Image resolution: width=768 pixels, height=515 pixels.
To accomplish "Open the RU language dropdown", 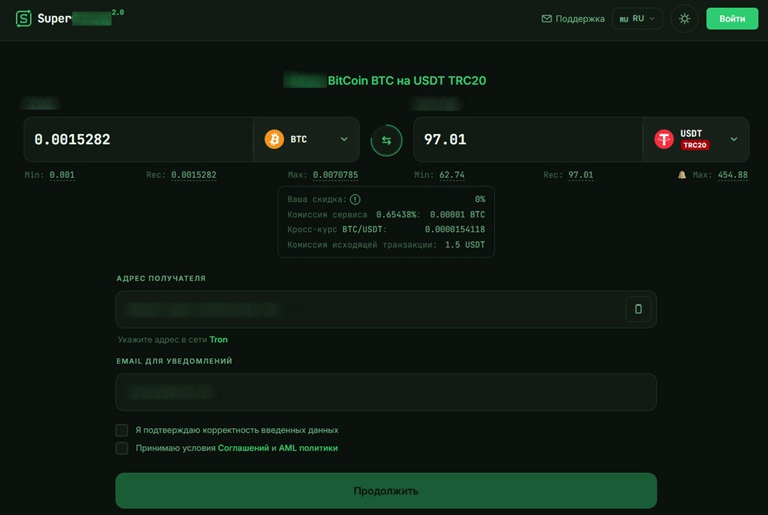I will [637, 19].
